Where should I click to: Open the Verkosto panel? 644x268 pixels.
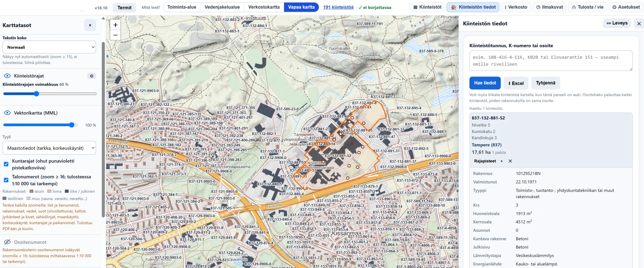coord(516,7)
